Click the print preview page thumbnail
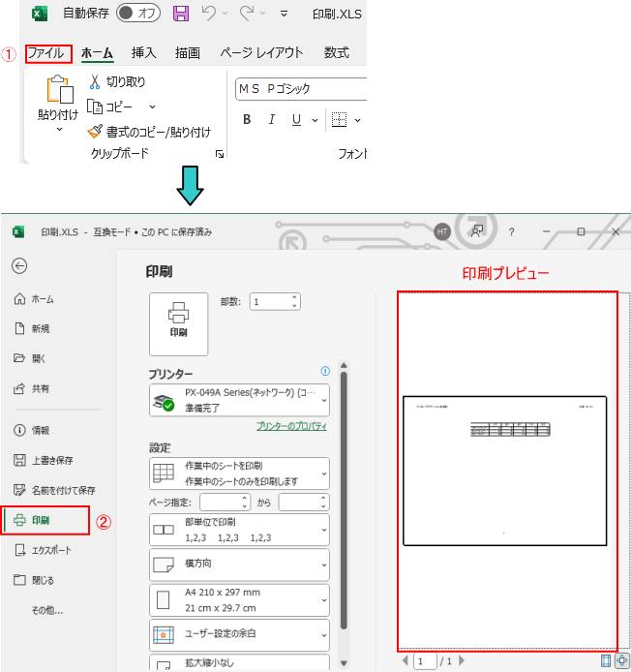 505,471
